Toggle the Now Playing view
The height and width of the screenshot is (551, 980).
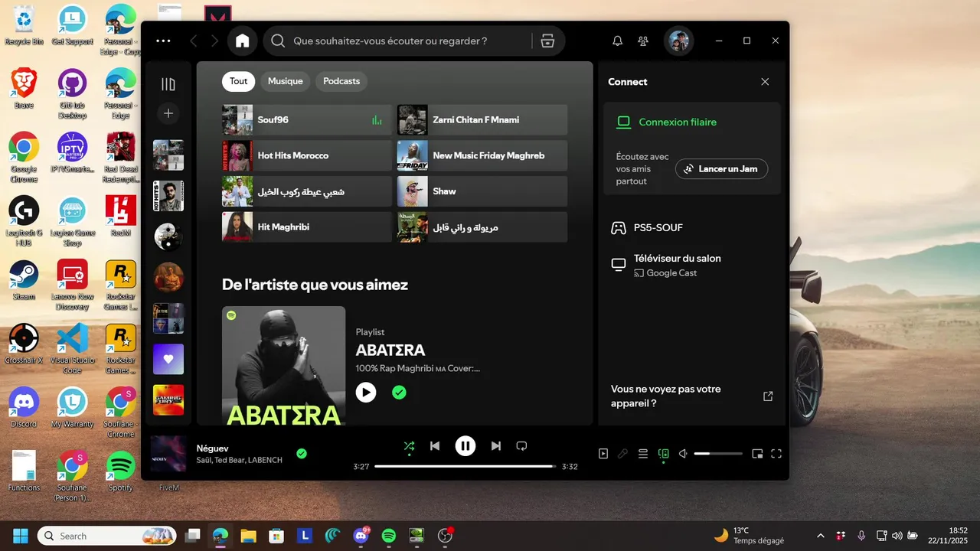click(603, 454)
